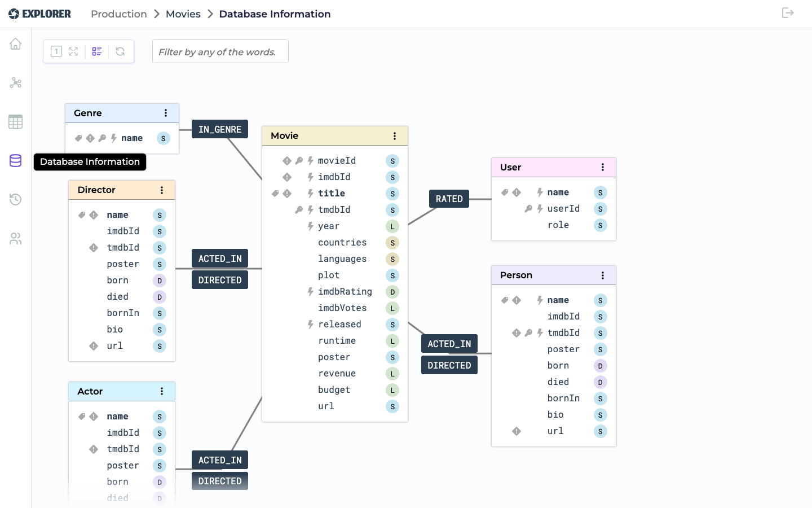Select the ACTED_IN label beside the Actor node
Screen dimensions: 812x508
point(220,460)
